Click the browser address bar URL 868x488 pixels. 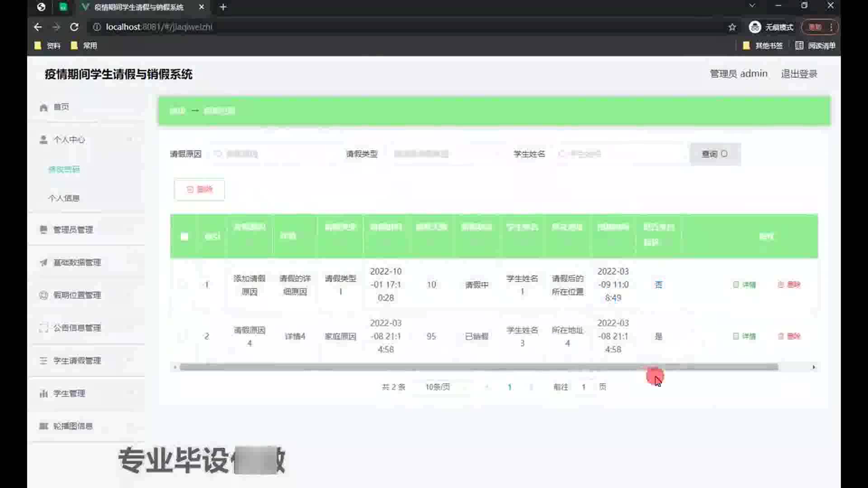(159, 27)
